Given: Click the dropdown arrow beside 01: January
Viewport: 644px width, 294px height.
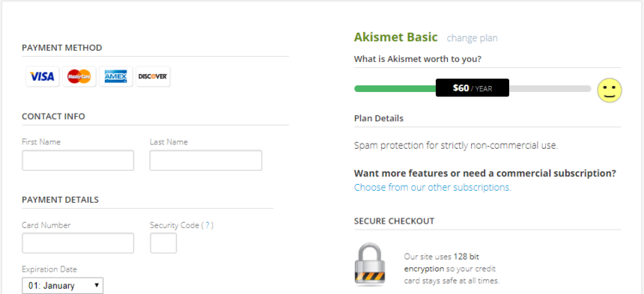Looking at the screenshot, I should tap(97, 285).
